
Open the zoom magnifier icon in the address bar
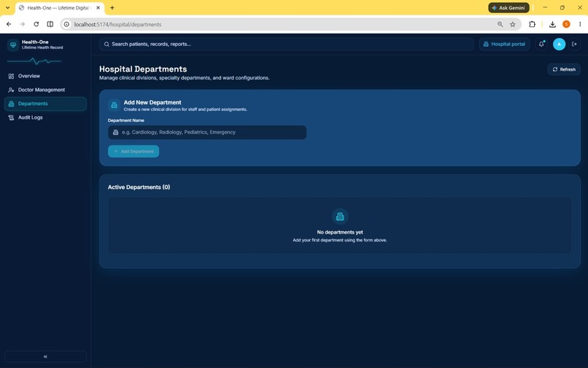click(x=500, y=24)
